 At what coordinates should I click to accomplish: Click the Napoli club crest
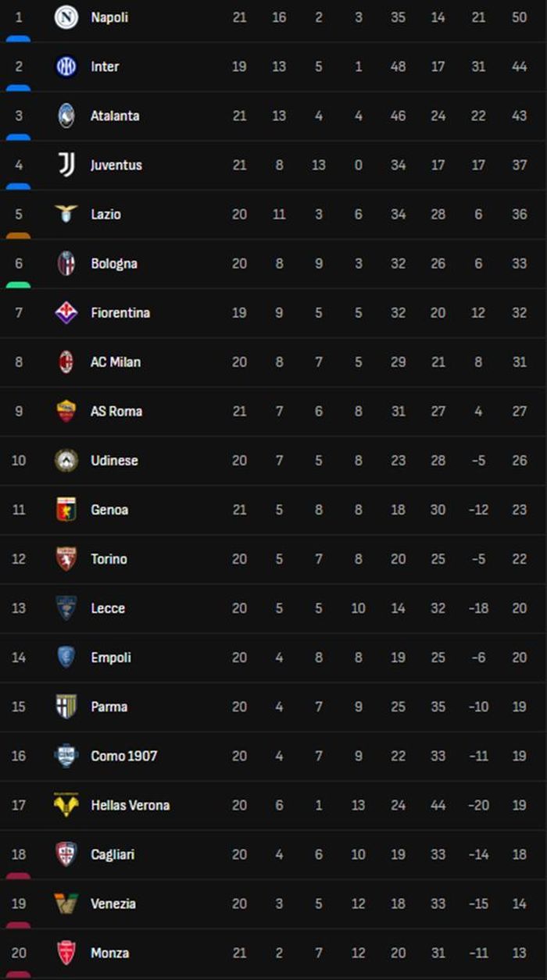[66, 17]
